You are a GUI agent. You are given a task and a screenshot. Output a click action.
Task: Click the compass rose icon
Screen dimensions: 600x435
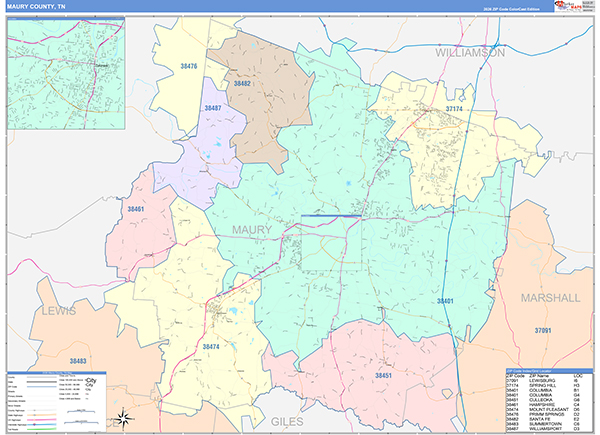click(123, 417)
